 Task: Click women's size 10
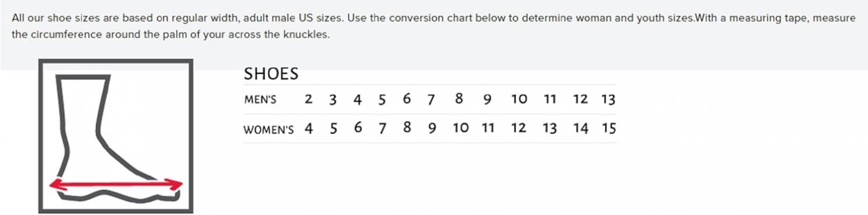tap(461, 128)
